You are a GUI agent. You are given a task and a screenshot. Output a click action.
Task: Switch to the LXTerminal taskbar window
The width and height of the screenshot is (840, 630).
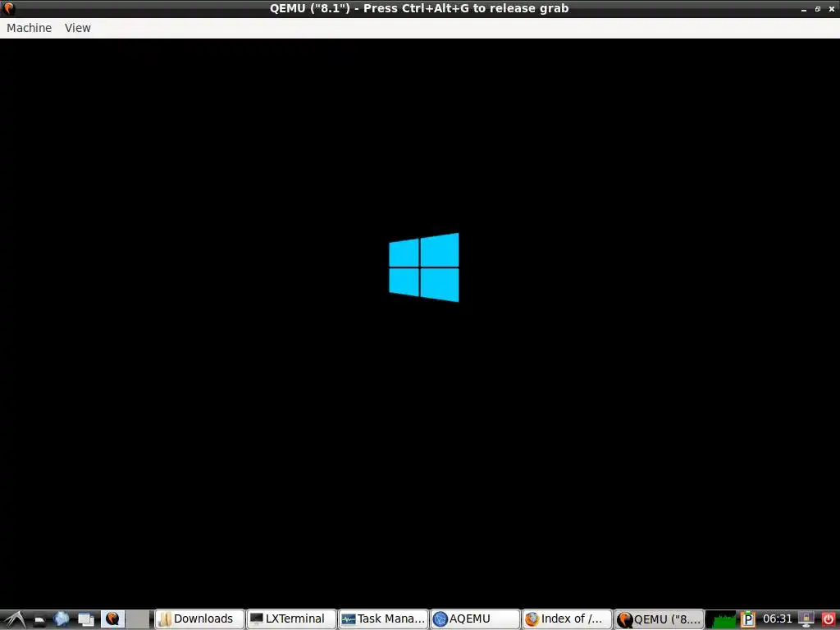pos(291,619)
